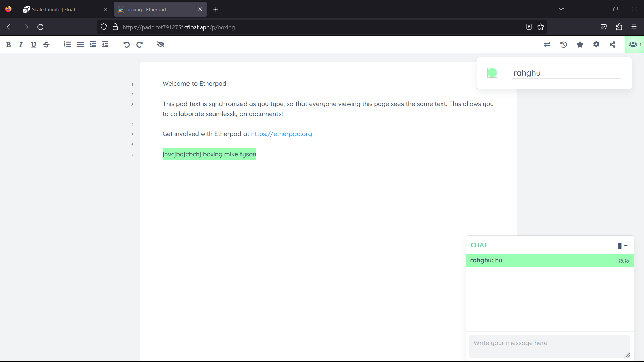Edit the username field rahghu
The height and width of the screenshot is (362, 644).
tap(567, 73)
